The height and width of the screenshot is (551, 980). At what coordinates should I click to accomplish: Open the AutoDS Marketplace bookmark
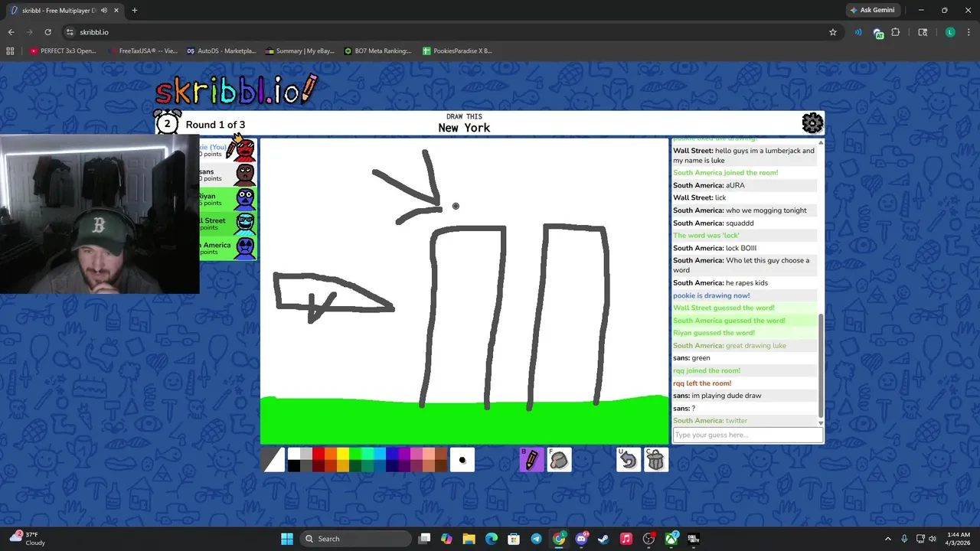tap(222, 51)
